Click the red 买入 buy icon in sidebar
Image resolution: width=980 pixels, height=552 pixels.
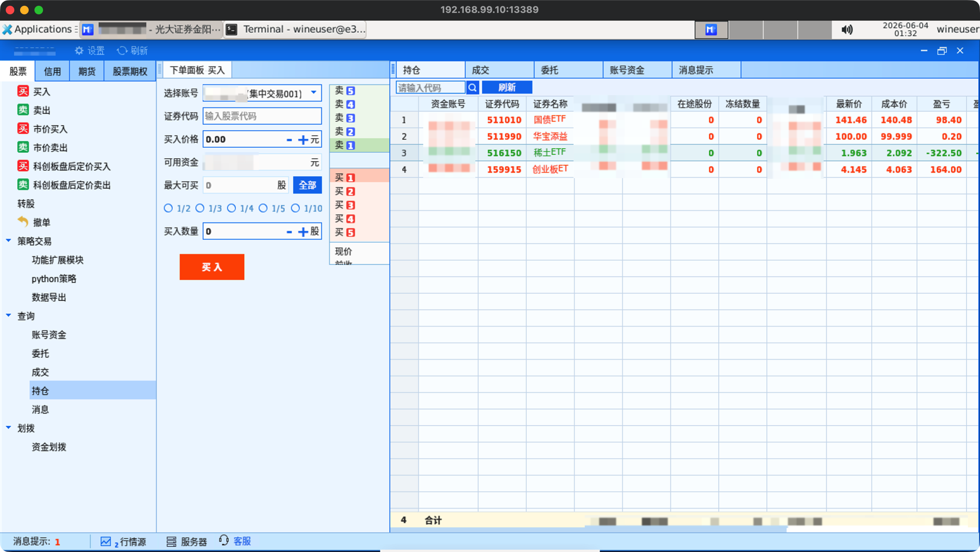pos(23,92)
